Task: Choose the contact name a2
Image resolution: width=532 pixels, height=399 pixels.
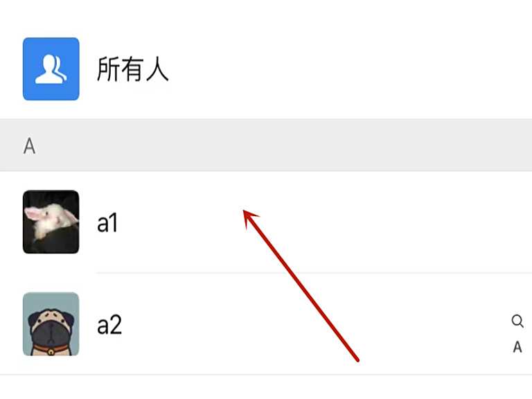Action: 109,325
